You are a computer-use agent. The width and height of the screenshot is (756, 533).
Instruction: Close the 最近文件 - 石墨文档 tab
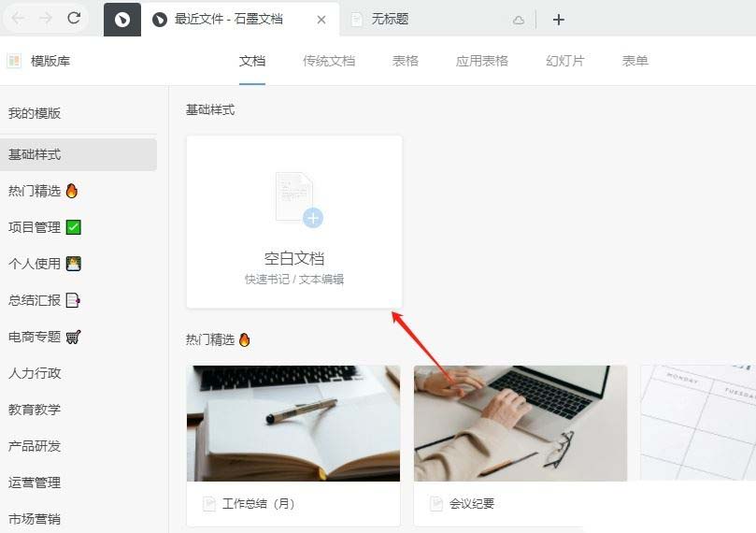(x=321, y=20)
